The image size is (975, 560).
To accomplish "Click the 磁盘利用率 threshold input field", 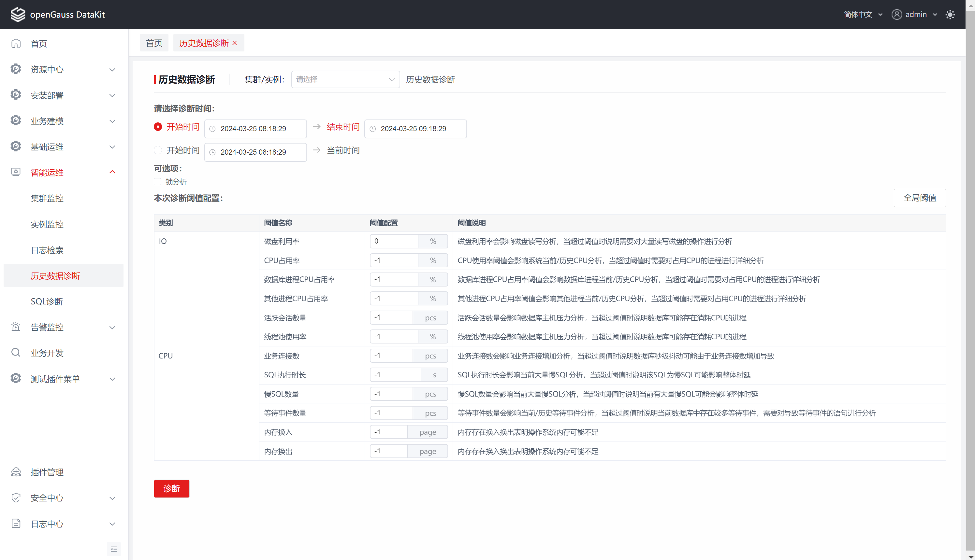I will 393,241.
